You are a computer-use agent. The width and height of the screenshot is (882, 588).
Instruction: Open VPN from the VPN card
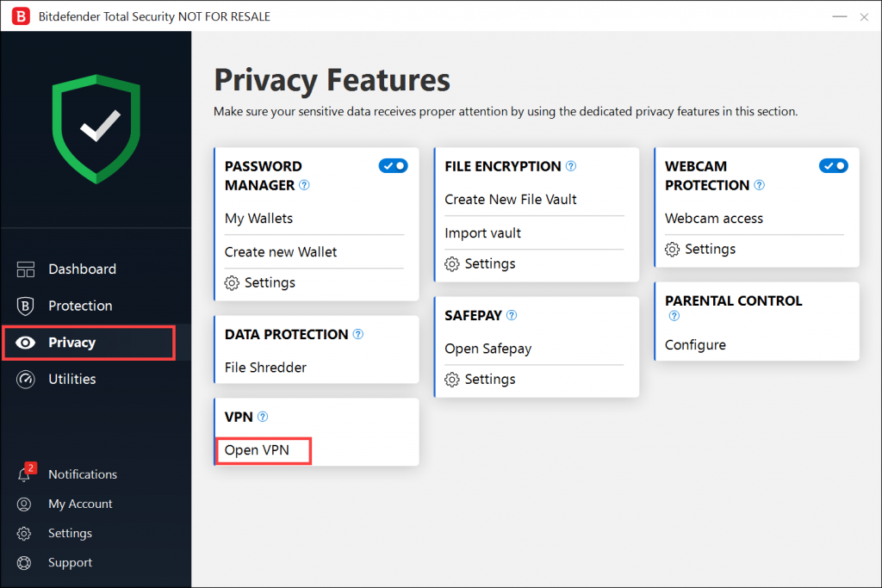pos(258,450)
